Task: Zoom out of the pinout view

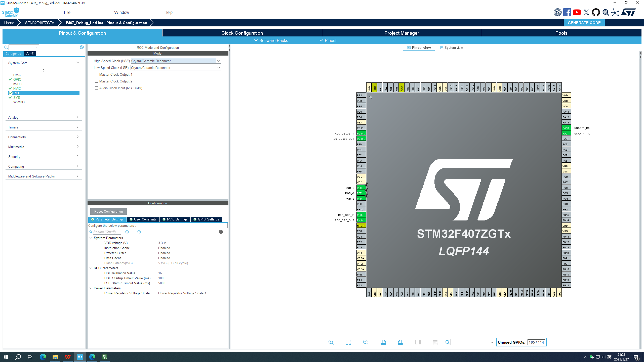Action: [x=366, y=342]
